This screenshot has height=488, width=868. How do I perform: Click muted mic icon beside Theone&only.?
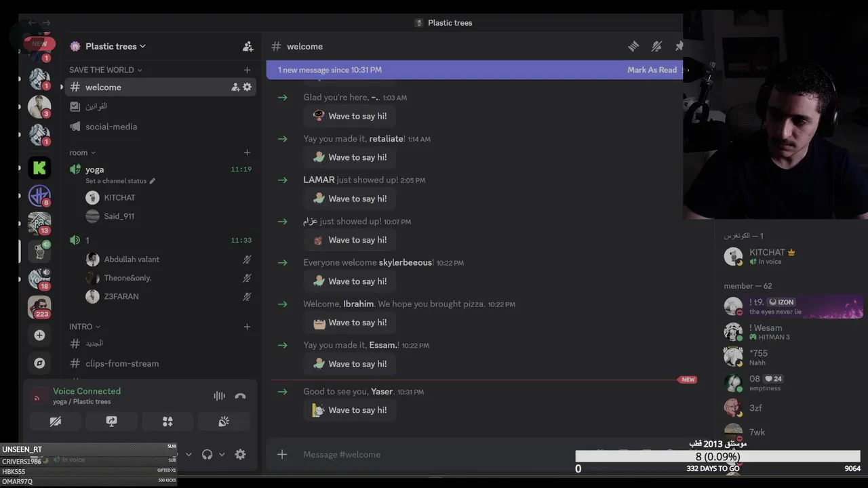[x=247, y=278]
